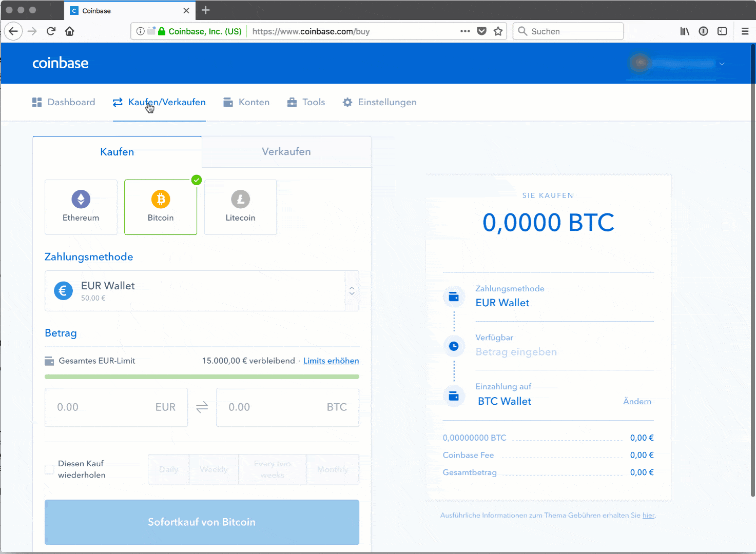Viewport: 756px width, 554px height.
Task: Choose Weekly repeat frequency
Action: point(214,469)
